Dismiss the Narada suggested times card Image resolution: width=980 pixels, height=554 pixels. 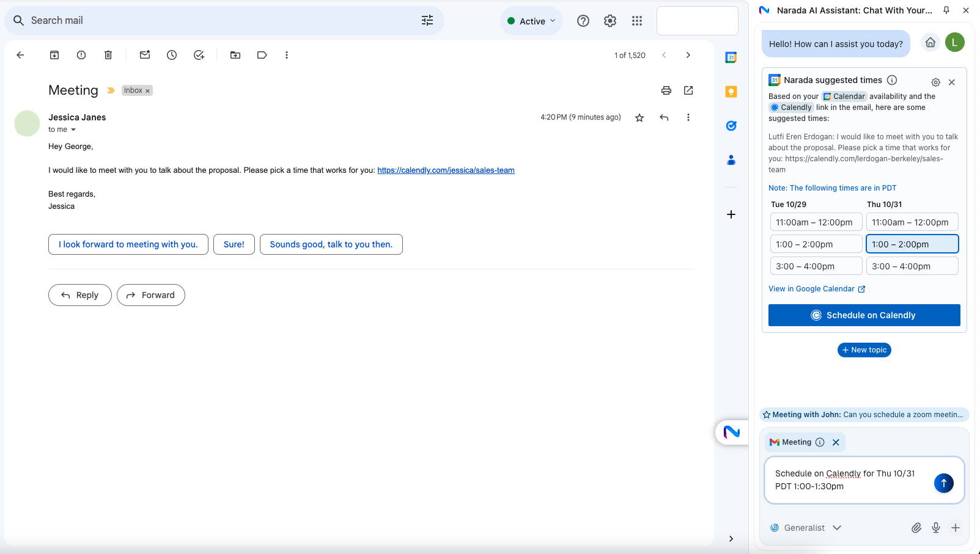click(x=952, y=82)
